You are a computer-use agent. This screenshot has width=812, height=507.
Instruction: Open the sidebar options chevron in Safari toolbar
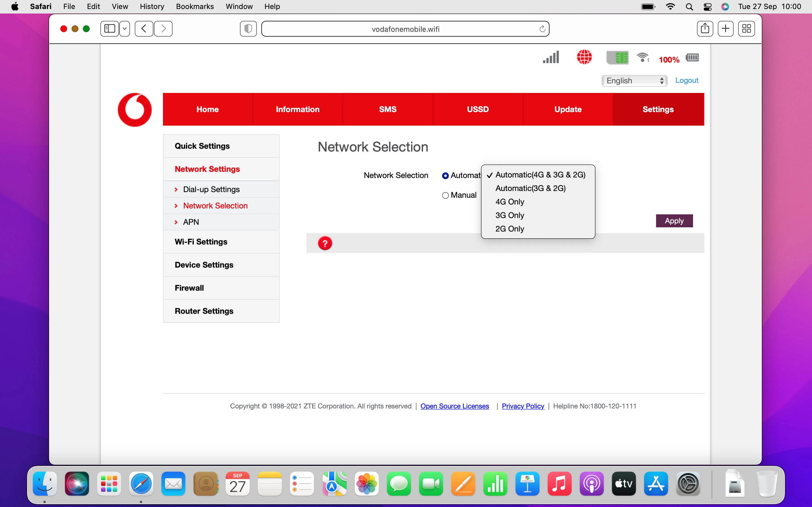(125, 28)
